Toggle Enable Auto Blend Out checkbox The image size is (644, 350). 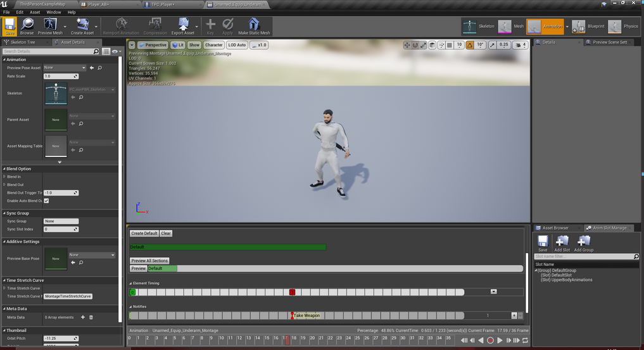point(46,201)
